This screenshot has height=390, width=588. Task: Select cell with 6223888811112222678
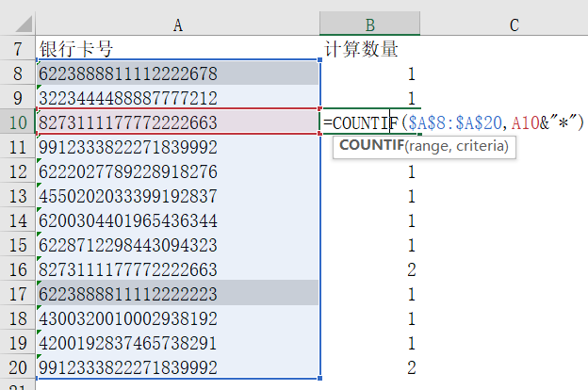pos(178,73)
